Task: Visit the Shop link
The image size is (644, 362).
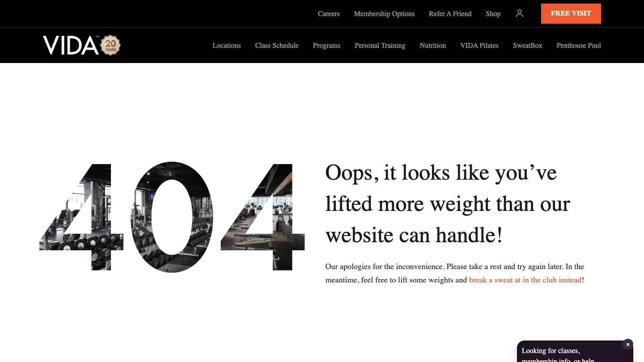Action: [x=493, y=14]
